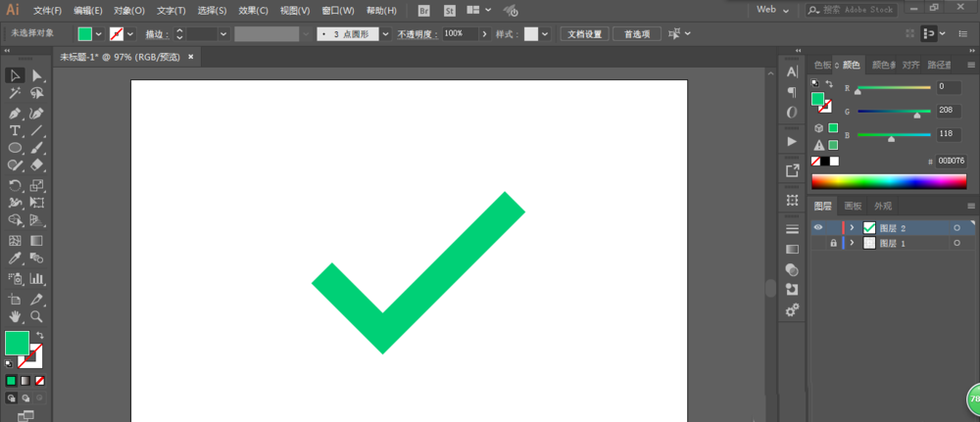Screen dimensions: 980x422
Task: Select the Ellipse shape tool
Action: tap(15, 148)
